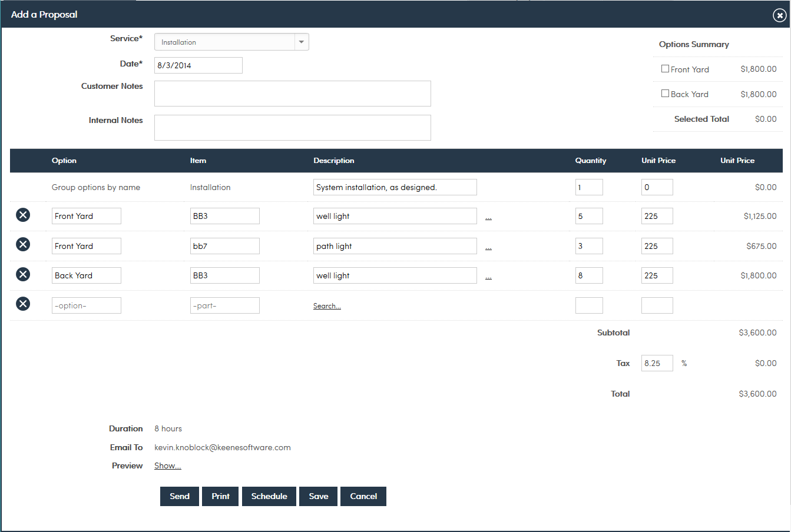The width and height of the screenshot is (791, 532).
Task: Click the Schedule button
Action: coord(269,496)
